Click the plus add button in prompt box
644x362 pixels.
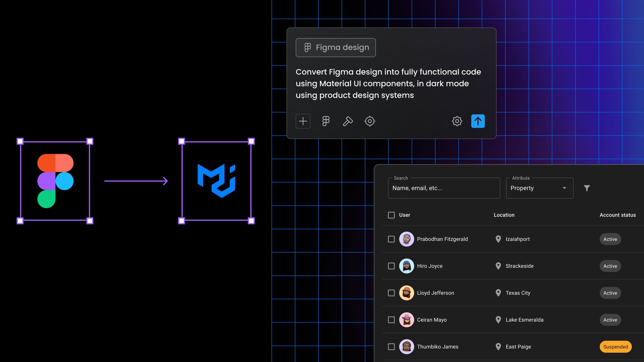click(x=303, y=121)
